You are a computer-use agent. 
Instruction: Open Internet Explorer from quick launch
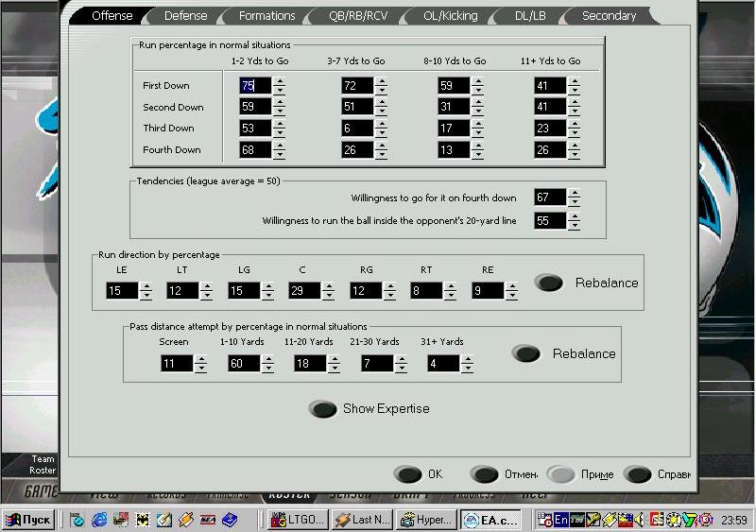(x=99, y=520)
